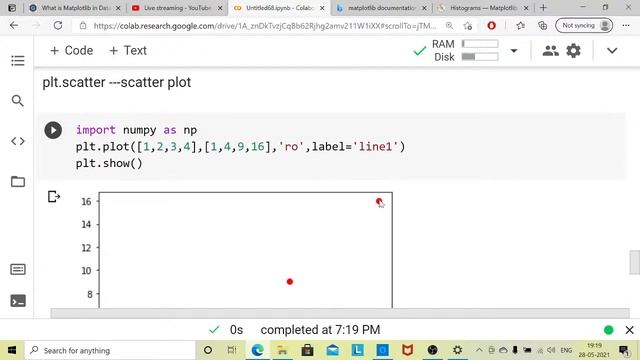The image size is (640, 360).
Task: Add a new Text cell
Action: coord(128,51)
